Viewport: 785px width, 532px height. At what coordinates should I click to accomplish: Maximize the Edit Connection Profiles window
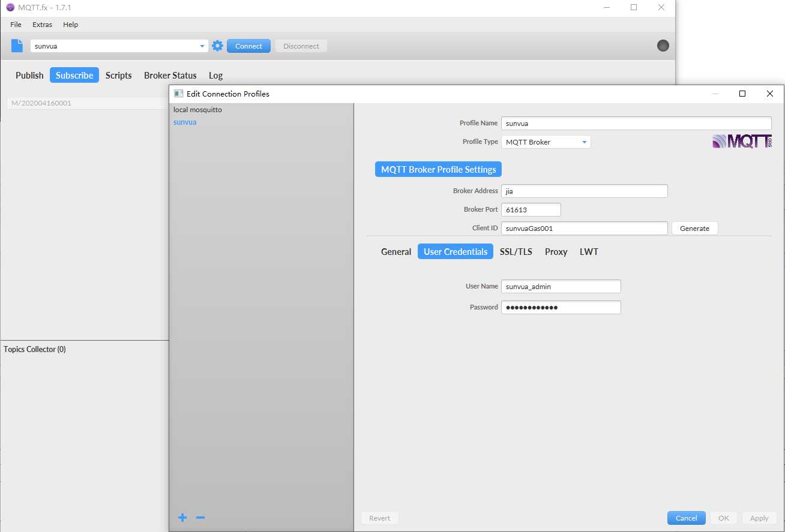(742, 94)
